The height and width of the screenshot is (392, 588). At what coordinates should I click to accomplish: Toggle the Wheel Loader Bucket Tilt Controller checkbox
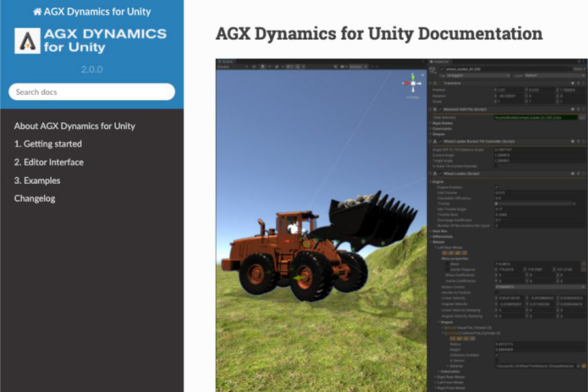tap(440, 141)
